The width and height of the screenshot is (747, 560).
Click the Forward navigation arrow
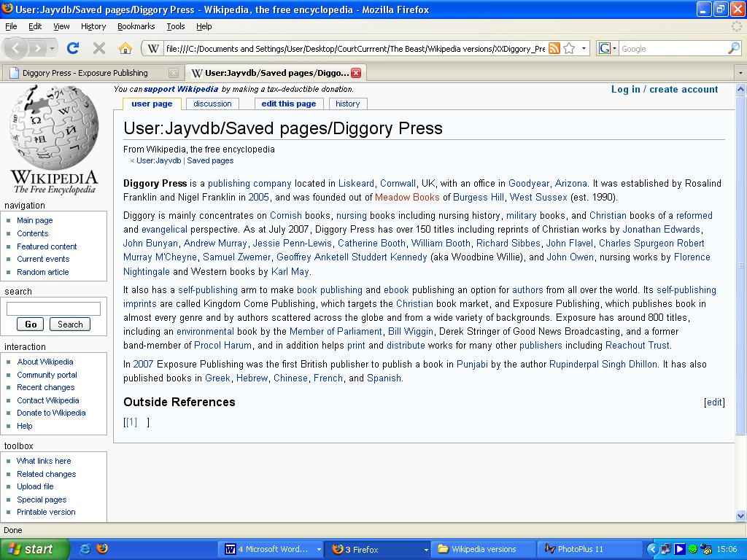36,48
